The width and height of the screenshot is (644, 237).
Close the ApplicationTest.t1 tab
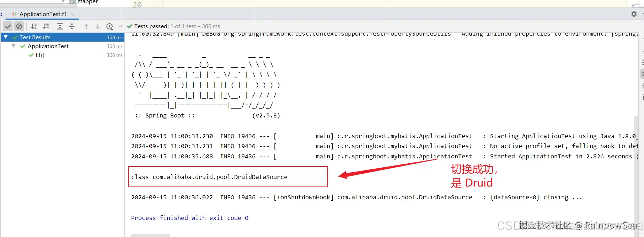tap(72, 14)
